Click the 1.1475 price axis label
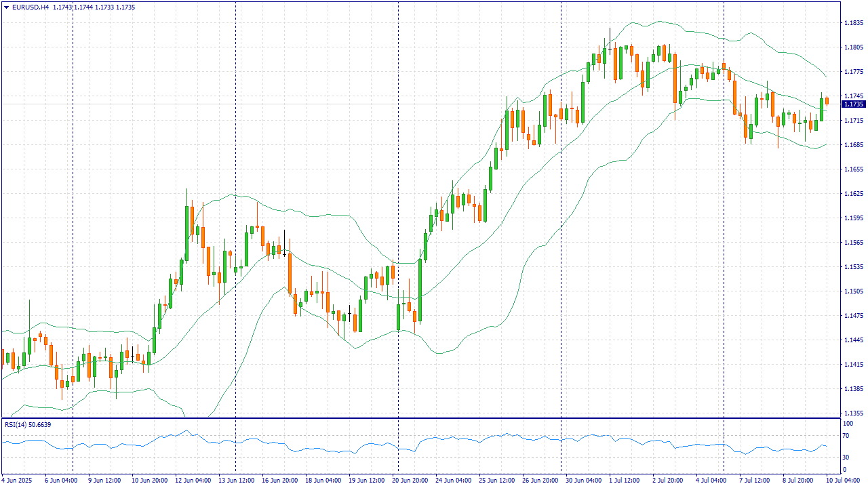The height and width of the screenshot is (488, 868). 853,316
